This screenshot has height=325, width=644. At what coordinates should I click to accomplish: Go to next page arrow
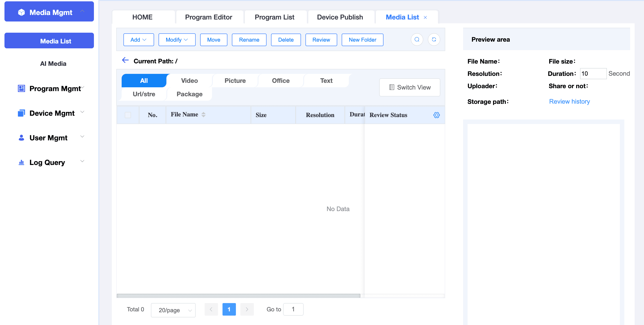247,309
